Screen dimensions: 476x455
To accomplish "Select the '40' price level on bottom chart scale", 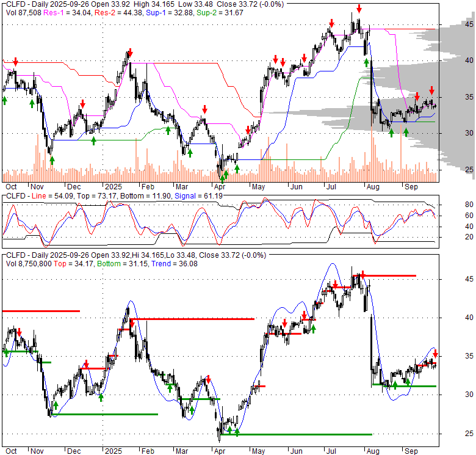I will 469,318.
